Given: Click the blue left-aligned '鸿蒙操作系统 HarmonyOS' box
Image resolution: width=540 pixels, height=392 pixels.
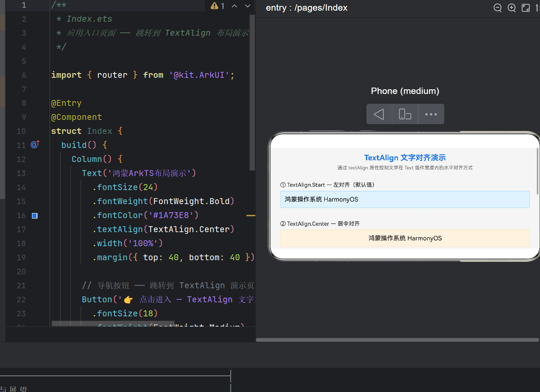Looking at the screenshot, I should pos(405,199).
